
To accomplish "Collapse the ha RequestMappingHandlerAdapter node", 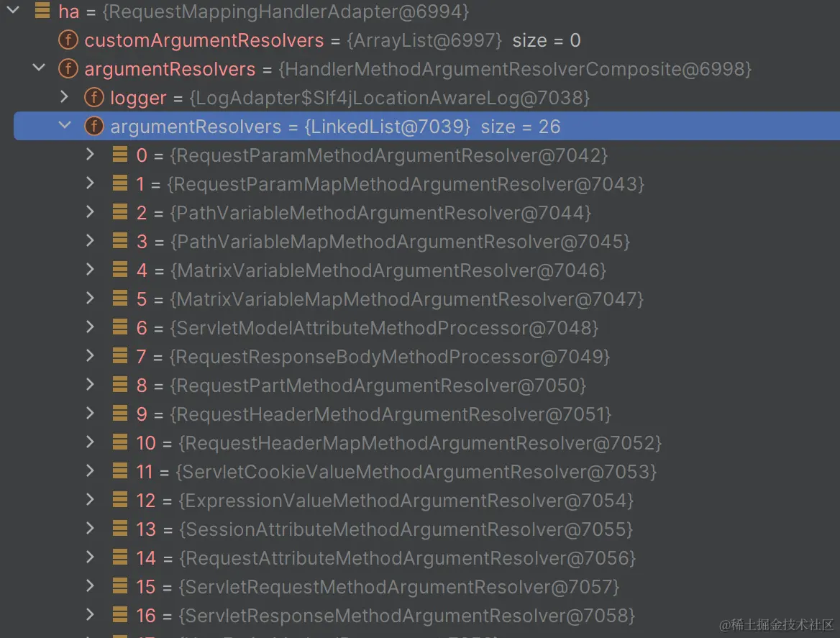I will pos(13,10).
